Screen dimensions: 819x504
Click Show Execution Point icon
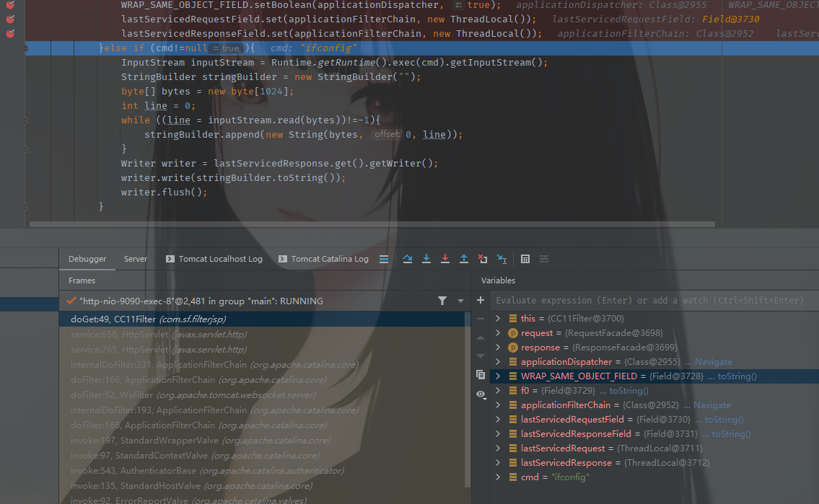pyautogui.click(x=384, y=260)
